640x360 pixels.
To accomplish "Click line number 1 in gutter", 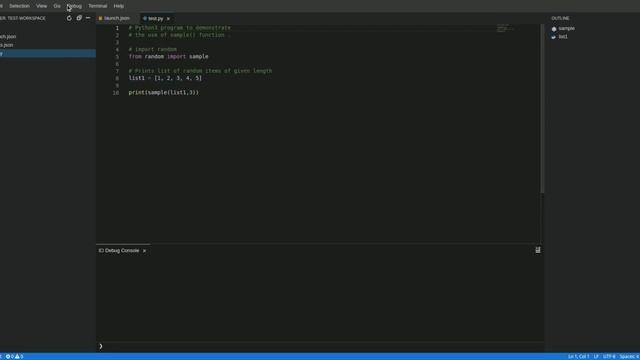I will 117,28.
